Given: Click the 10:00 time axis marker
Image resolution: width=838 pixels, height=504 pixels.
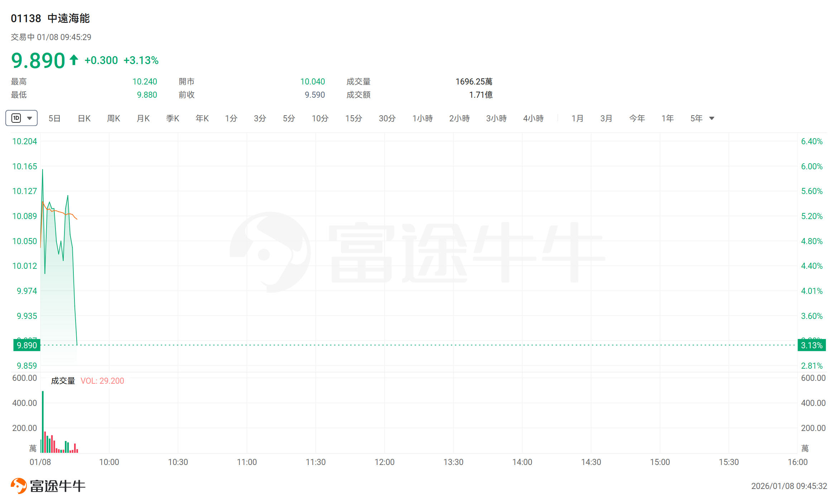Looking at the screenshot, I should (109, 462).
